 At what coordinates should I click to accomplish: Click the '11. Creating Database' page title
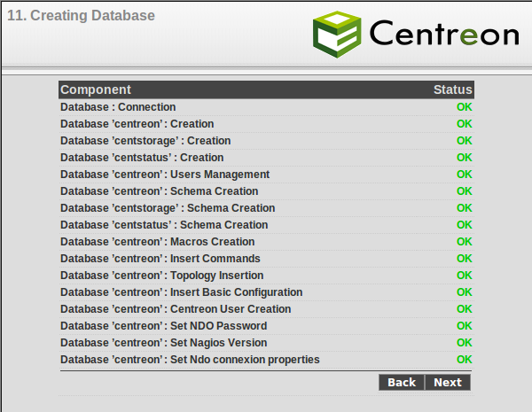point(81,16)
